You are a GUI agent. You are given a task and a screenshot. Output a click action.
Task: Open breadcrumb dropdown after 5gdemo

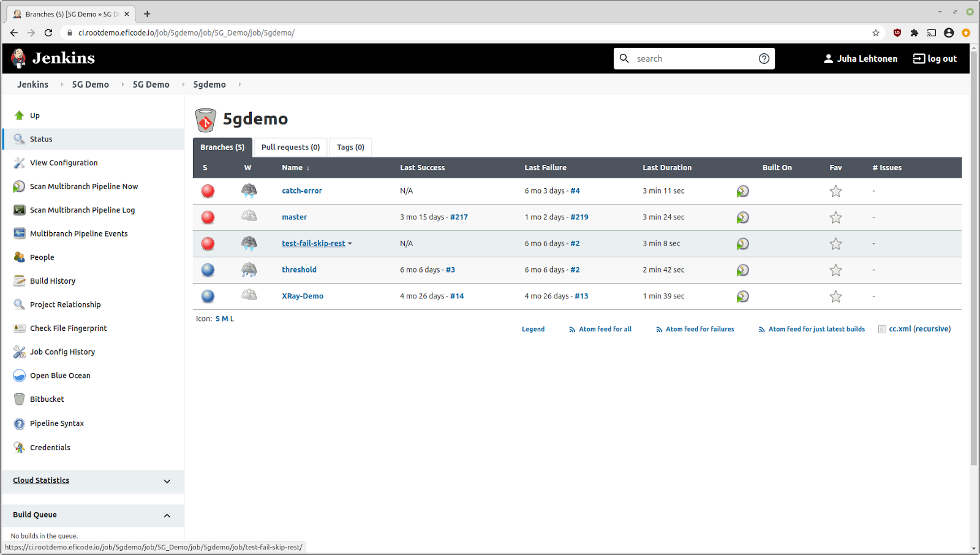239,85
